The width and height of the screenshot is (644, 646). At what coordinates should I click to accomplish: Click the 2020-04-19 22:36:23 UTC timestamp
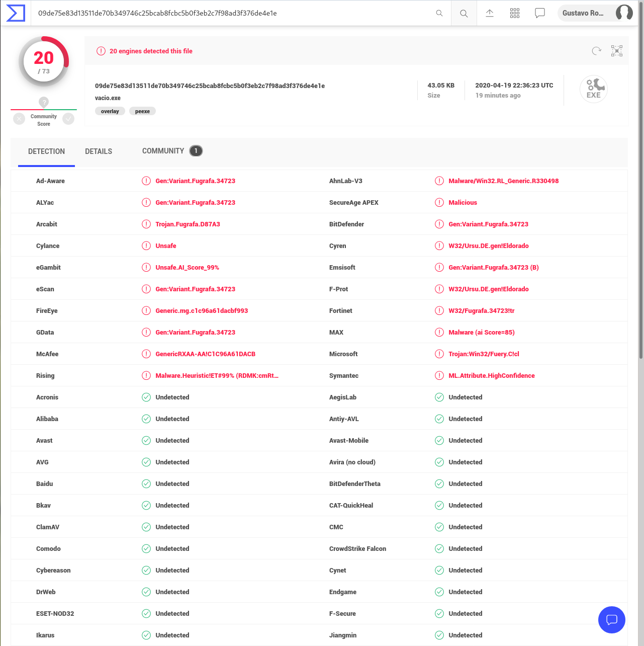coord(514,86)
